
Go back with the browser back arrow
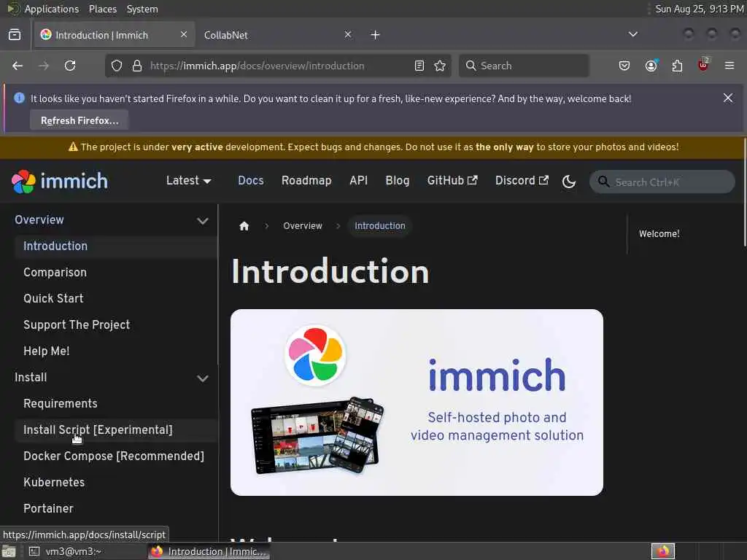(x=18, y=66)
